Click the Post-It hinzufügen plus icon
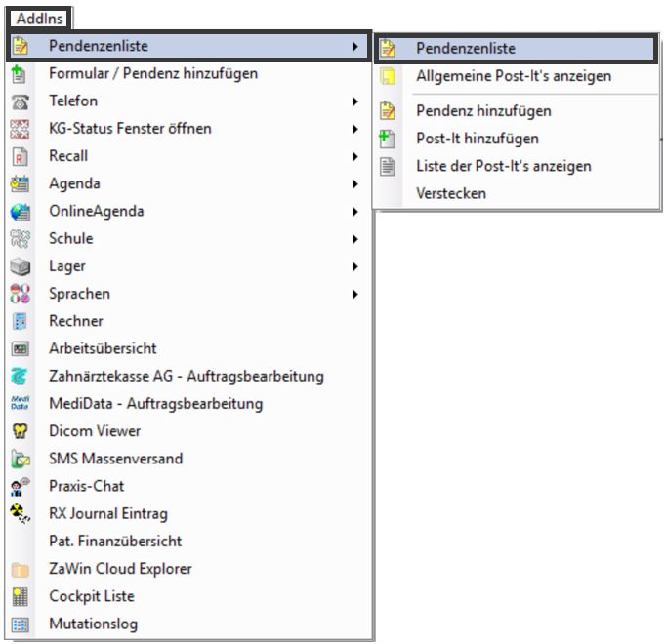This screenshot has width=665, height=644. pyautogui.click(x=387, y=139)
